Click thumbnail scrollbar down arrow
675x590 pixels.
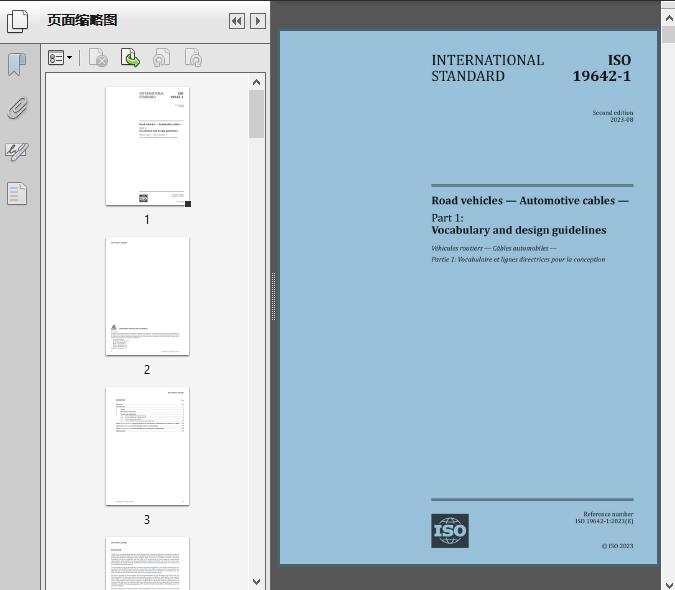(257, 582)
